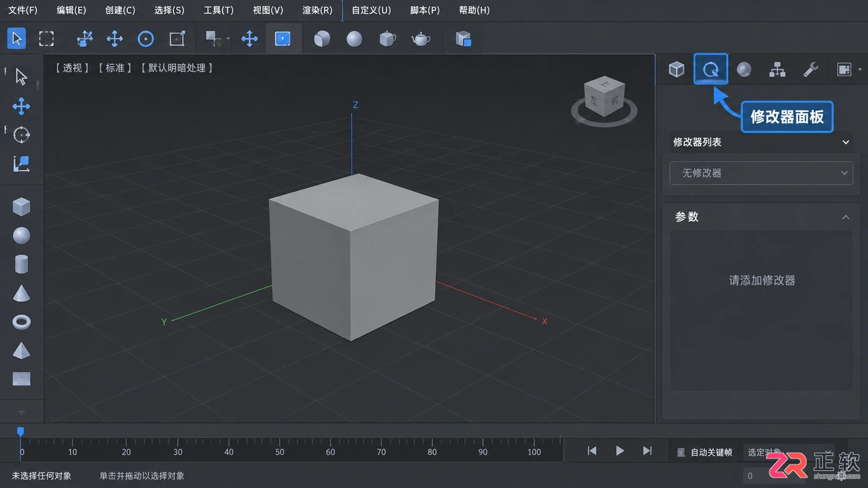The height and width of the screenshot is (488, 868).
Task: Select the rotate tool in left sidebar
Action: (x=22, y=135)
